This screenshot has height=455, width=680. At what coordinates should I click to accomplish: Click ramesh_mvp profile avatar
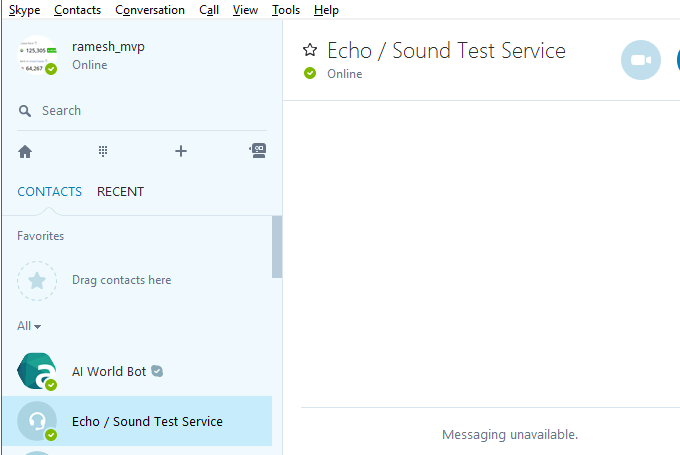coord(37,55)
